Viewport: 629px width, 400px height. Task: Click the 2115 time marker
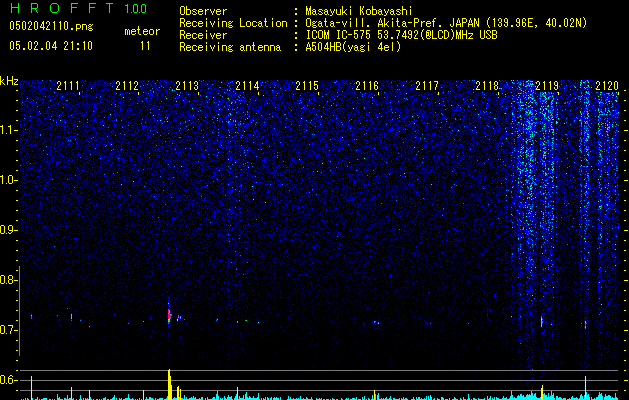point(307,86)
